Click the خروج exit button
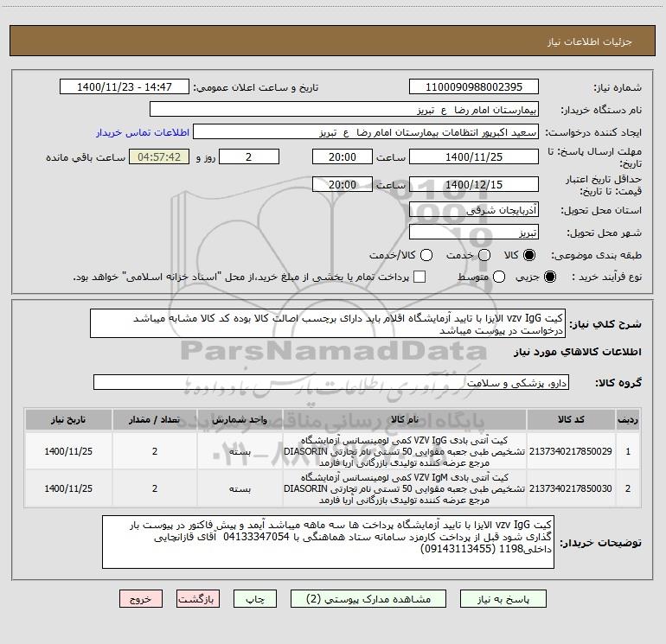The width and height of the screenshot is (666, 644). point(141,598)
